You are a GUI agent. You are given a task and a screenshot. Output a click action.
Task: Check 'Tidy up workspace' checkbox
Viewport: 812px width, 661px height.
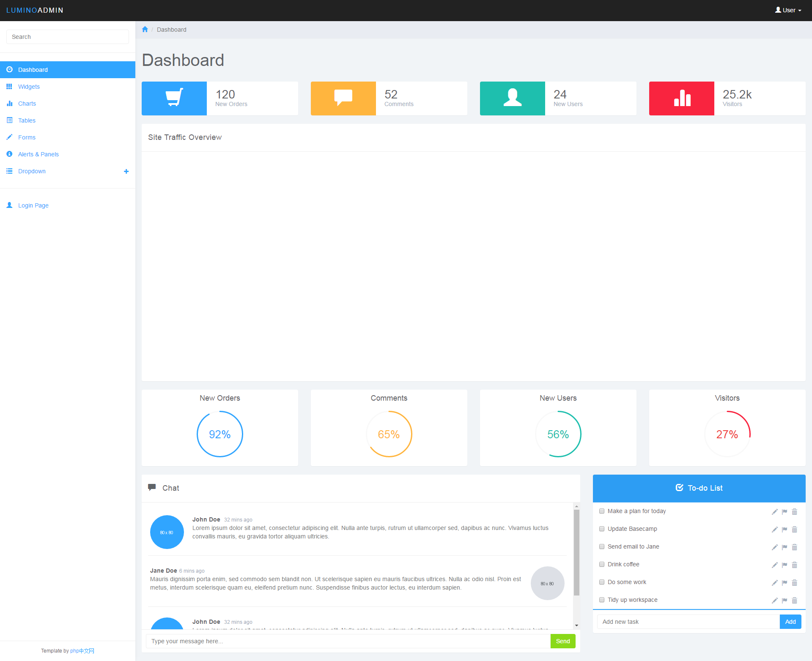point(602,600)
